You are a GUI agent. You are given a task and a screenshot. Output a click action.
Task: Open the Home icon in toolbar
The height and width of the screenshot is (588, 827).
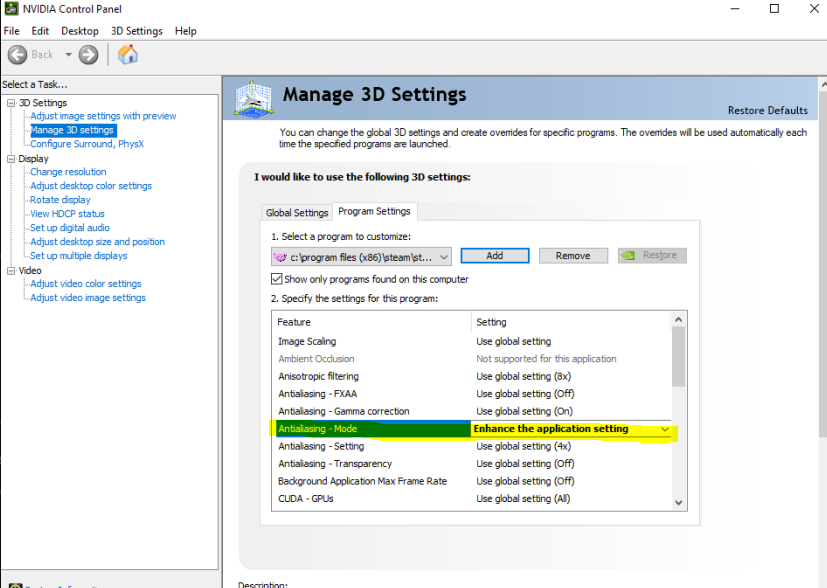pos(128,54)
